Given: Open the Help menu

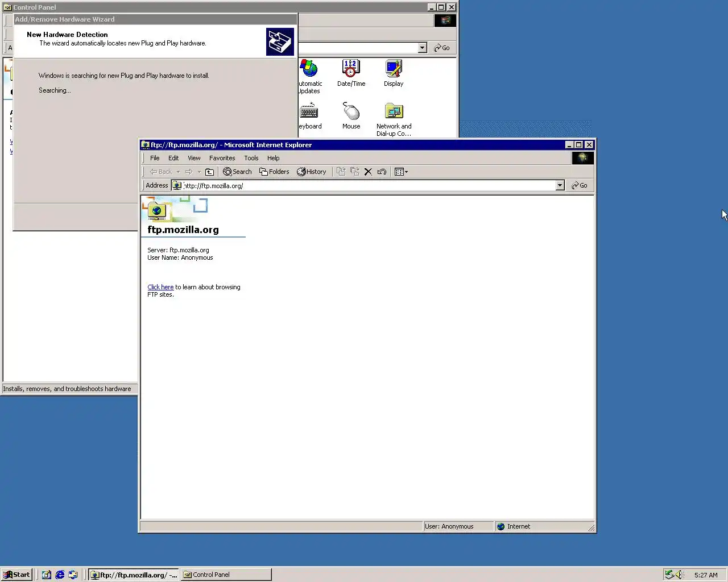Looking at the screenshot, I should point(274,158).
